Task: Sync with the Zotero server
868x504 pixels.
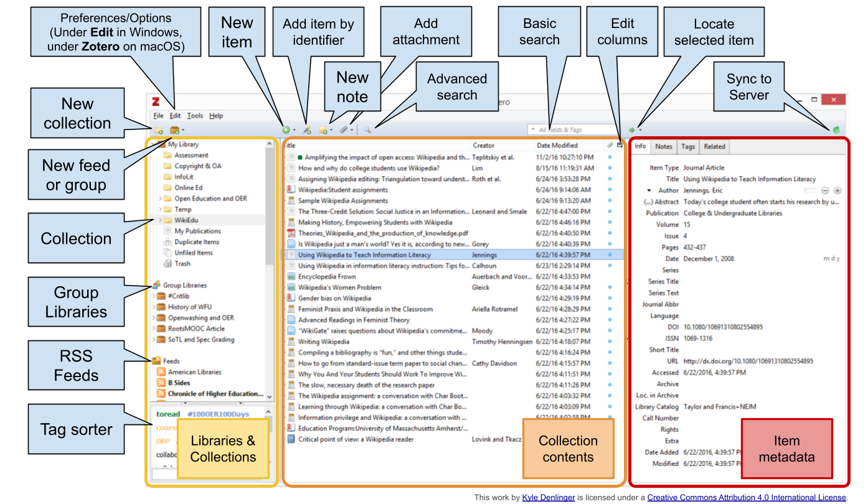Action: pyautogui.click(x=837, y=130)
